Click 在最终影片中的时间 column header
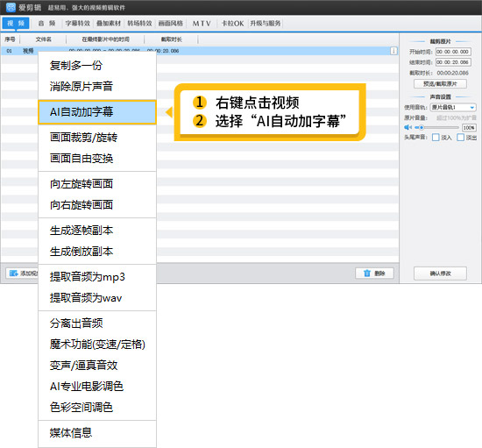482x448 pixels. tap(105, 39)
